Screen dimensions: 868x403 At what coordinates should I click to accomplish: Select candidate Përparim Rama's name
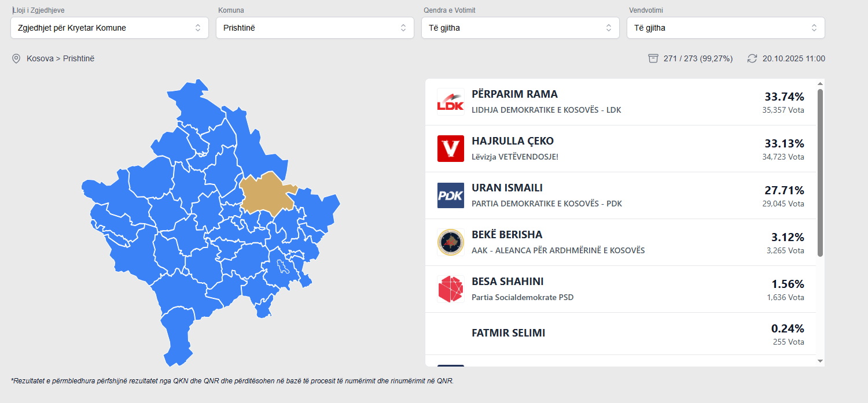(x=514, y=94)
